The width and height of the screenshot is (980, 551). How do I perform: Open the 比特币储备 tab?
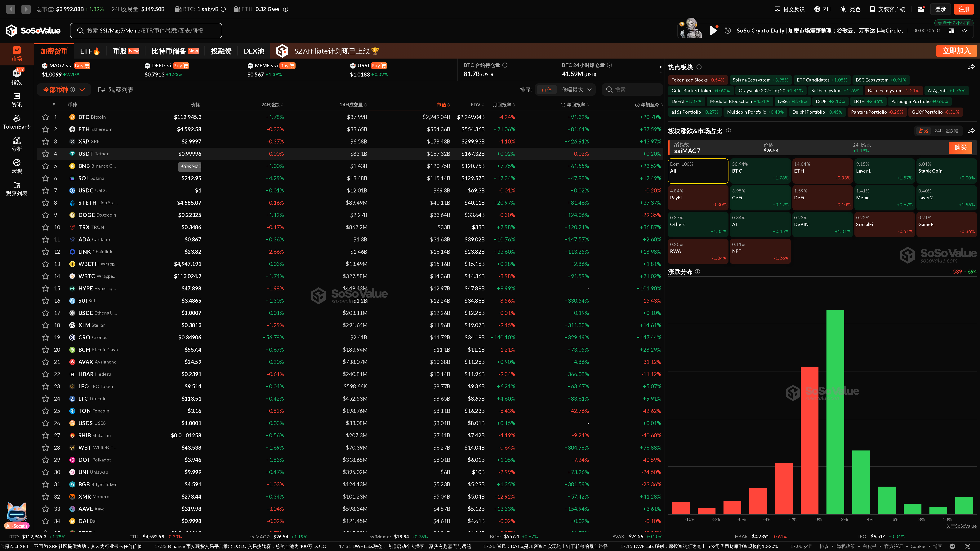click(175, 51)
